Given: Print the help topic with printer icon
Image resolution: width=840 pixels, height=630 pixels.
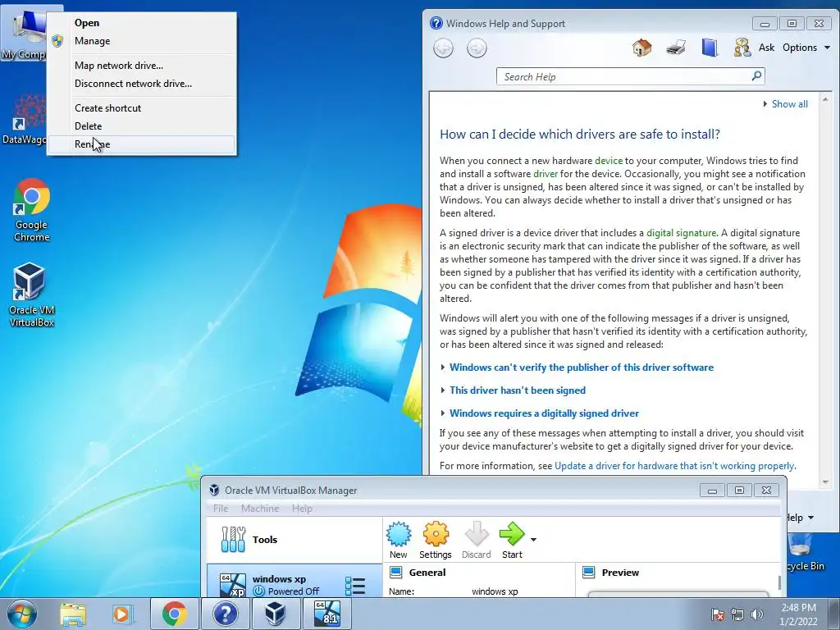Looking at the screenshot, I should click(x=676, y=48).
